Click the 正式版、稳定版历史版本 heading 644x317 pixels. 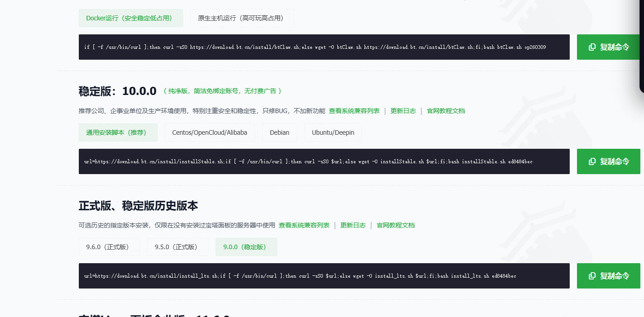tap(139, 206)
